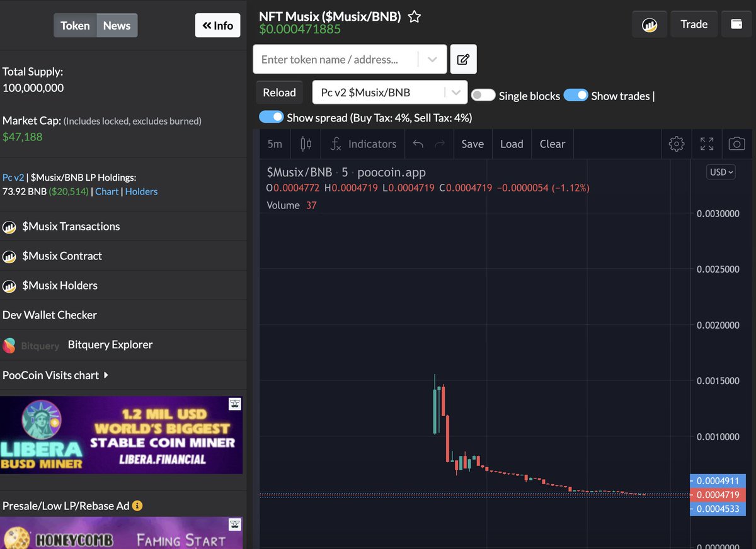The width and height of the screenshot is (756, 549).
Task: Click the 0.0004911 price label
Action: click(718, 480)
